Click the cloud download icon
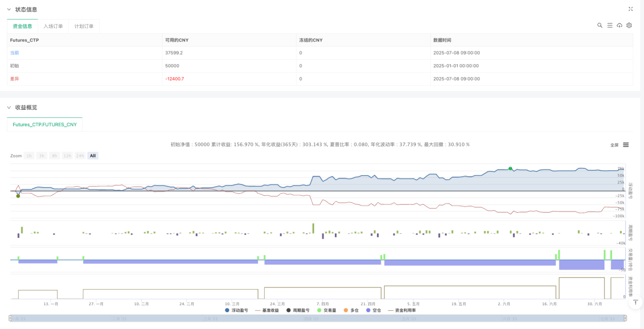The width and height of the screenshot is (644, 329). click(x=619, y=25)
